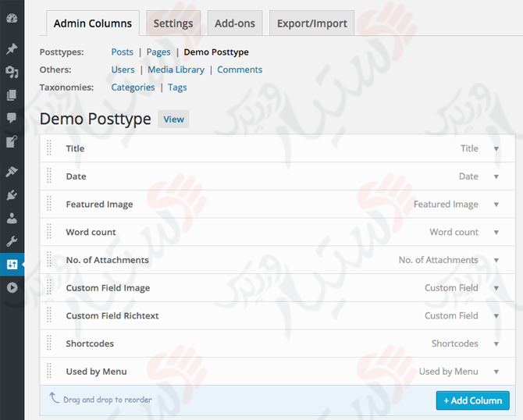This screenshot has height=420, width=523.
Task: Click drag handle of Title row
Action: pyautogui.click(x=49, y=148)
